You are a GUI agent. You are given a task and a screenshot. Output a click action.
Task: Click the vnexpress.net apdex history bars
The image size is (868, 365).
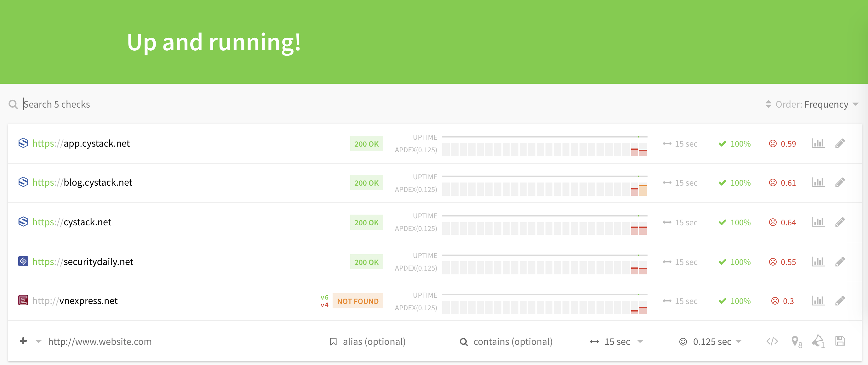click(545, 308)
